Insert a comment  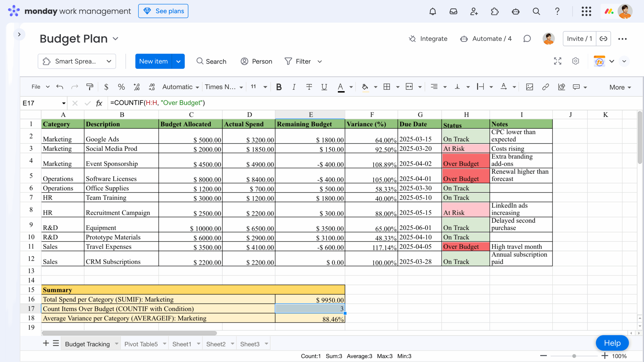coord(576,87)
